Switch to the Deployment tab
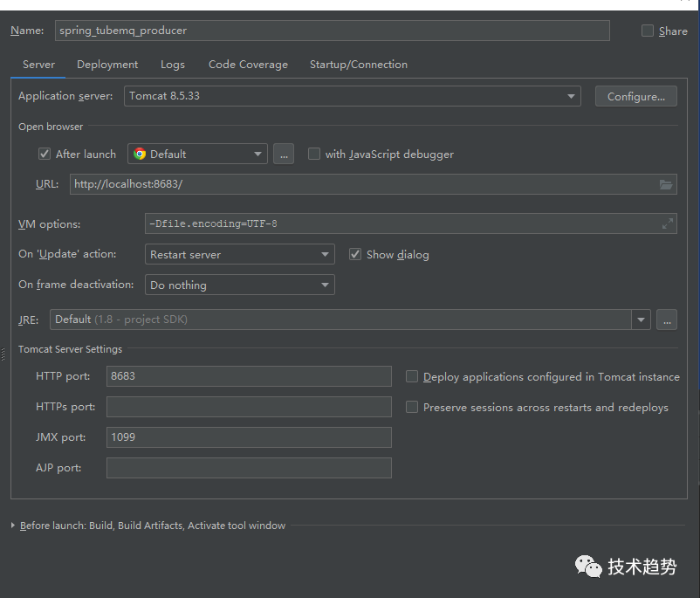700x598 pixels. (107, 65)
